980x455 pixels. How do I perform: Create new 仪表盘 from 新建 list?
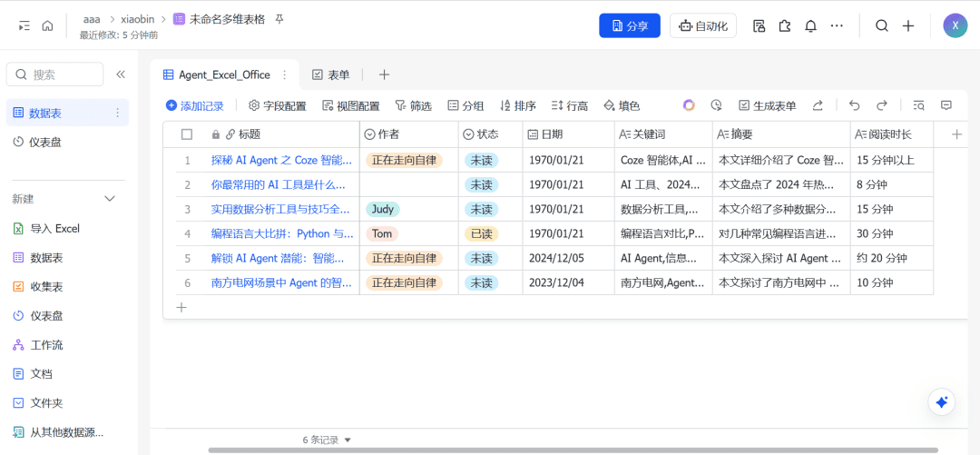click(x=38, y=316)
